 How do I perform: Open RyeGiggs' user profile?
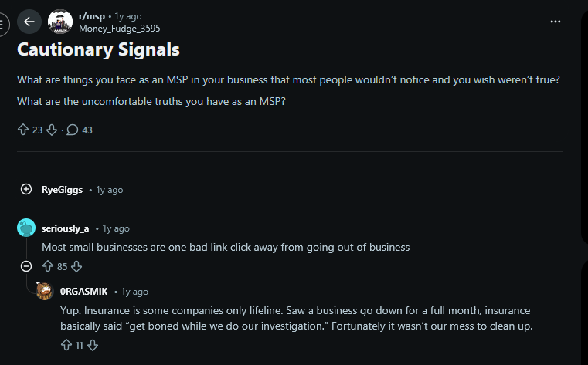coord(62,190)
